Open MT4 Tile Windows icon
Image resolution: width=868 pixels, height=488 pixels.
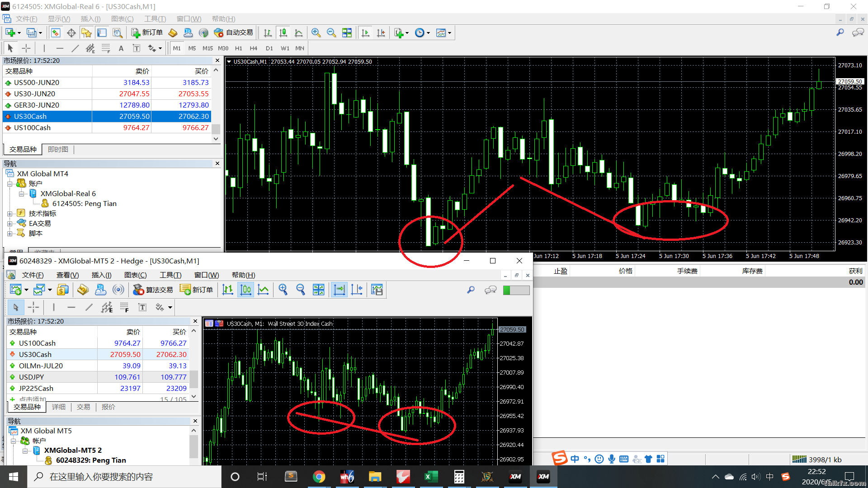[x=347, y=33]
